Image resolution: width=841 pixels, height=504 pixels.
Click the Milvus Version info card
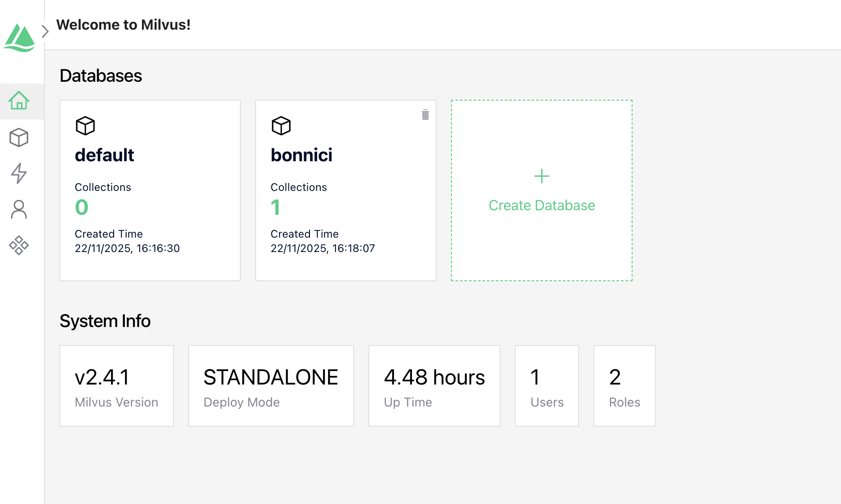coord(116,385)
